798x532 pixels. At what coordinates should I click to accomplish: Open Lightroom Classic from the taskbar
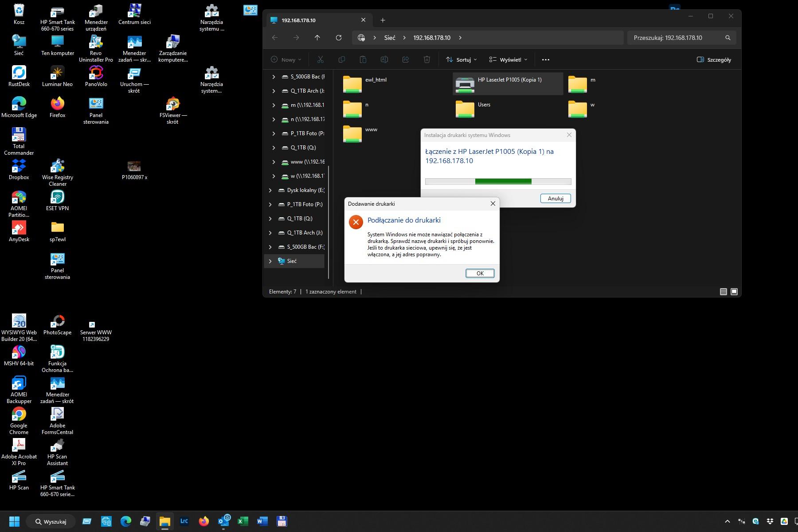pos(184,521)
